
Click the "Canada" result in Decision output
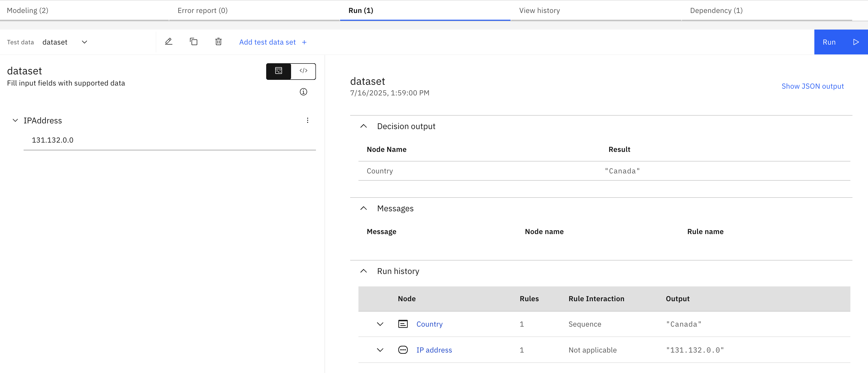tap(622, 171)
